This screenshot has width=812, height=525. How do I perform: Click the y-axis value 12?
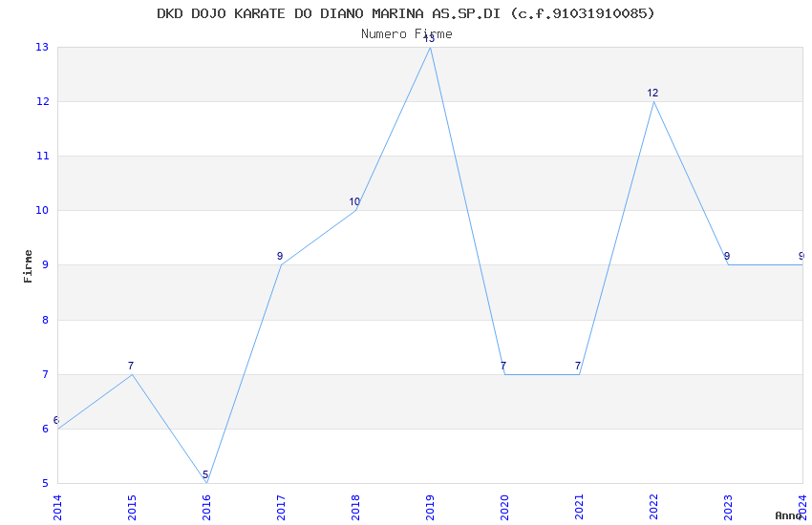pos(42,101)
